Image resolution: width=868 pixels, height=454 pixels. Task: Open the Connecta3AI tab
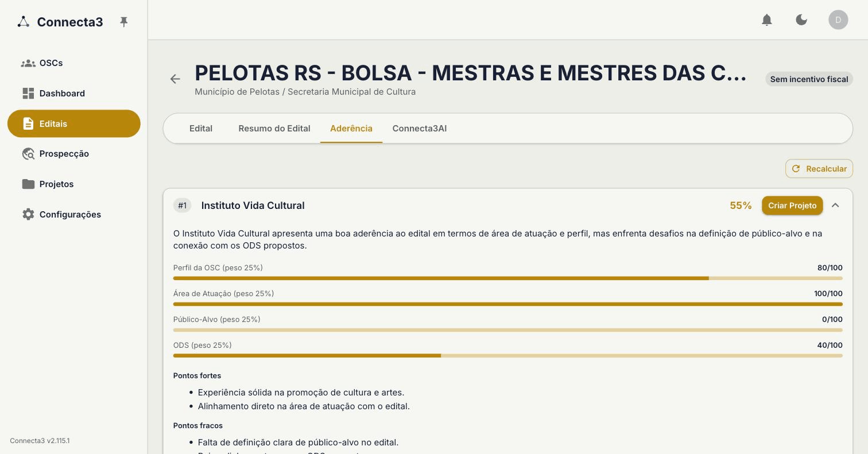420,129
